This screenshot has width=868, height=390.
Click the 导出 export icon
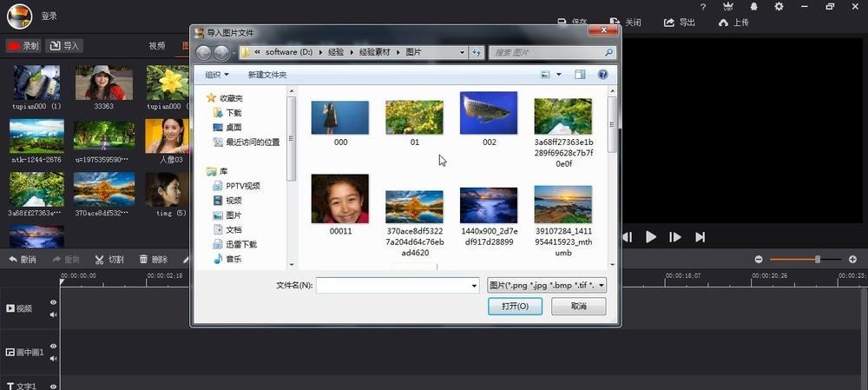[x=668, y=23]
